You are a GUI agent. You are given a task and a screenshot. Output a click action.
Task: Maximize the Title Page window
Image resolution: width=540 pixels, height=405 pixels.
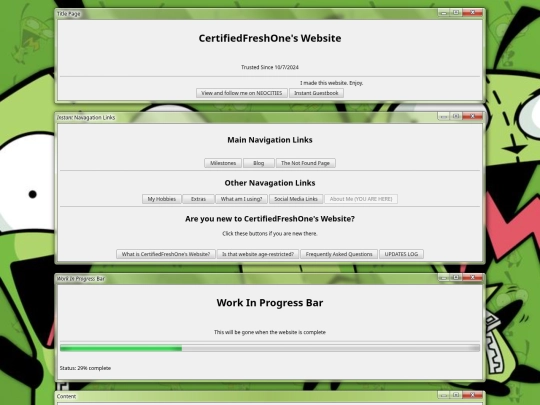pos(456,13)
